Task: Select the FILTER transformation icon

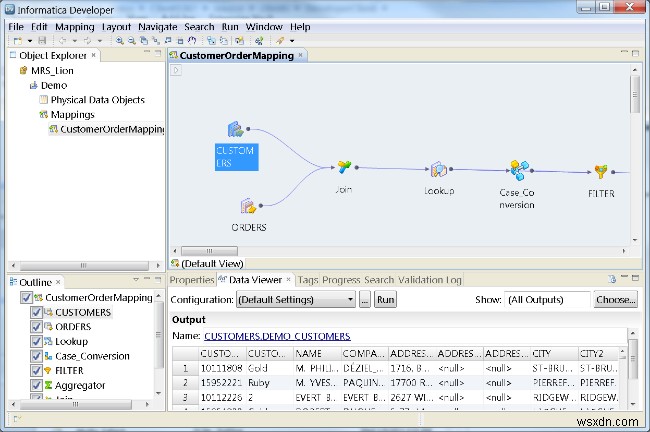Action: pyautogui.click(x=600, y=173)
